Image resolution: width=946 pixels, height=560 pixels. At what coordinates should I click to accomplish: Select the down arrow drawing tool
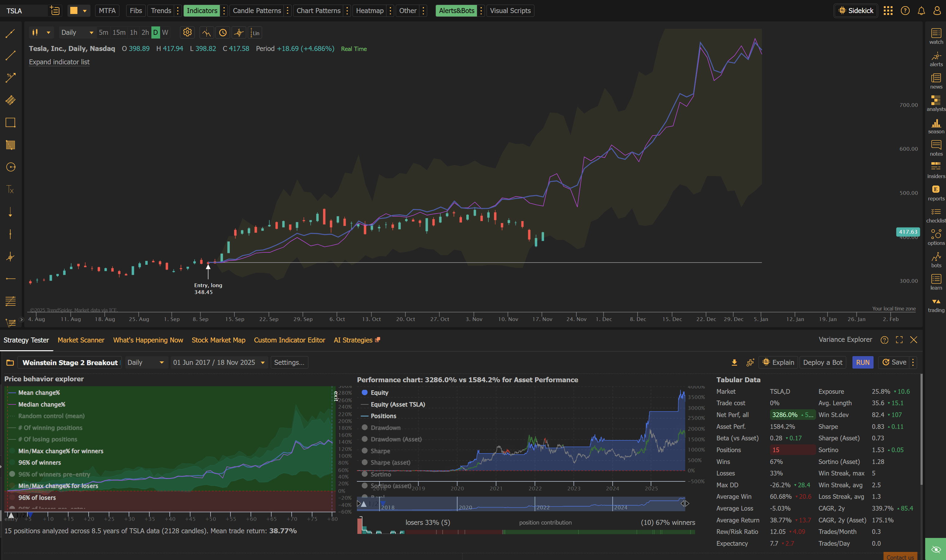click(10, 212)
